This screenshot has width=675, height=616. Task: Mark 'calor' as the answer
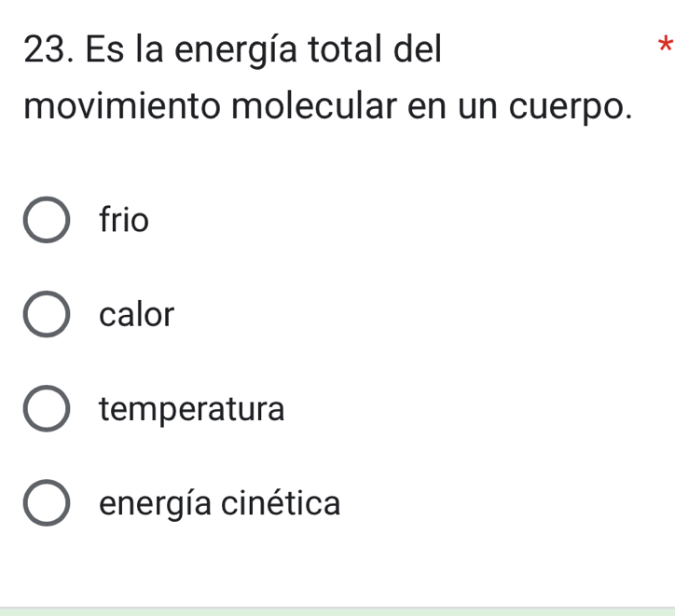click(x=46, y=315)
